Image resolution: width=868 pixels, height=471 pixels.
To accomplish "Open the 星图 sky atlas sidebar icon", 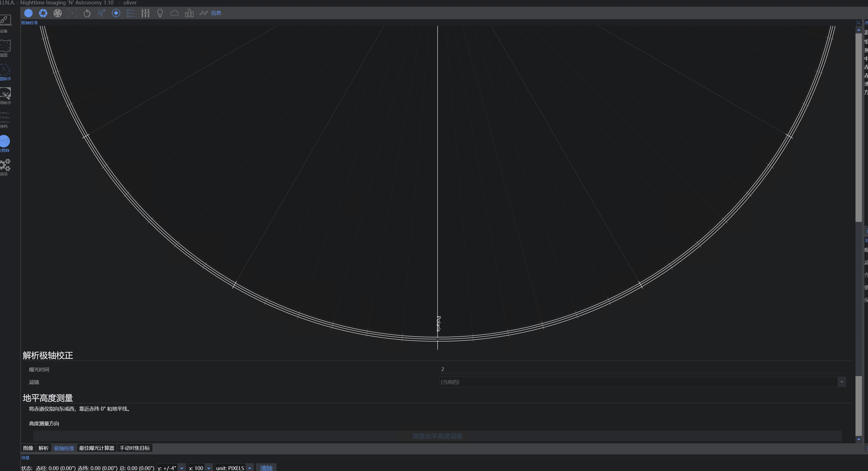I will point(5,48).
